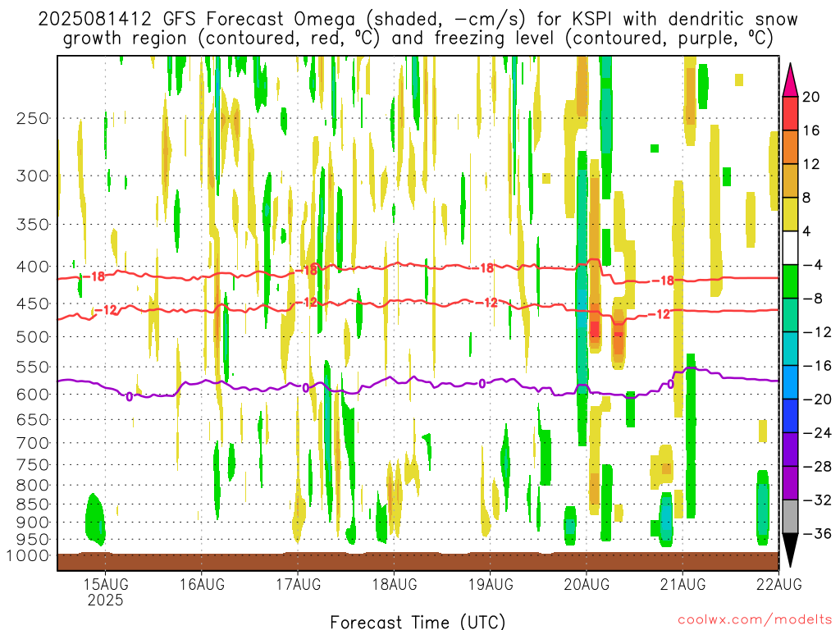Click the -18 contour label near 15AUG
Image resolution: width=840 pixels, height=630 pixels.
point(95,277)
